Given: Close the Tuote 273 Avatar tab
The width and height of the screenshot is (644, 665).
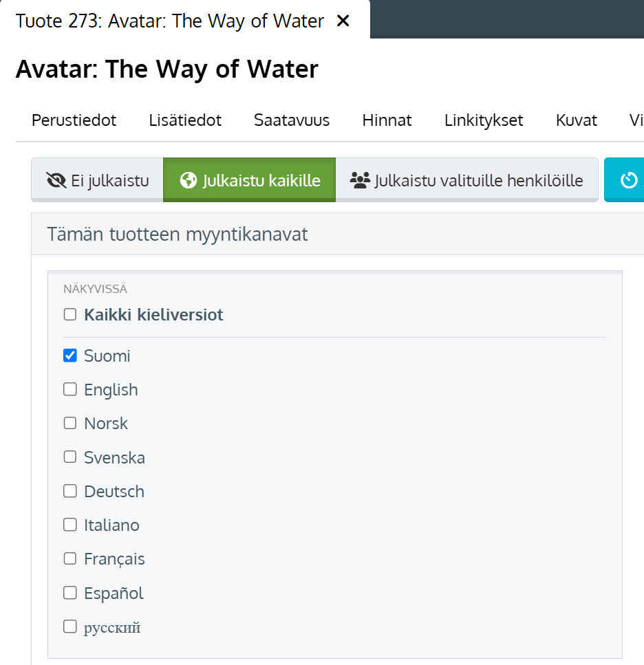Looking at the screenshot, I should [x=343, y=21].
